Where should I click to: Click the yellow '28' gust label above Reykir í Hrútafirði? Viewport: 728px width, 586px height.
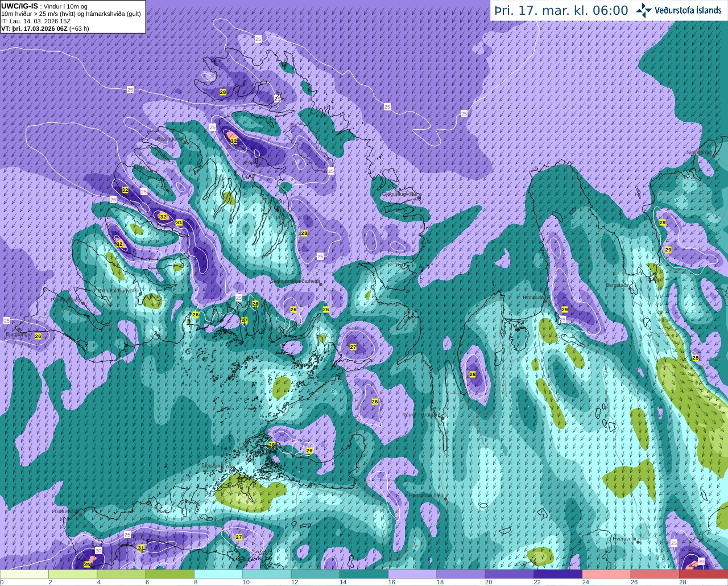[473, 374]
